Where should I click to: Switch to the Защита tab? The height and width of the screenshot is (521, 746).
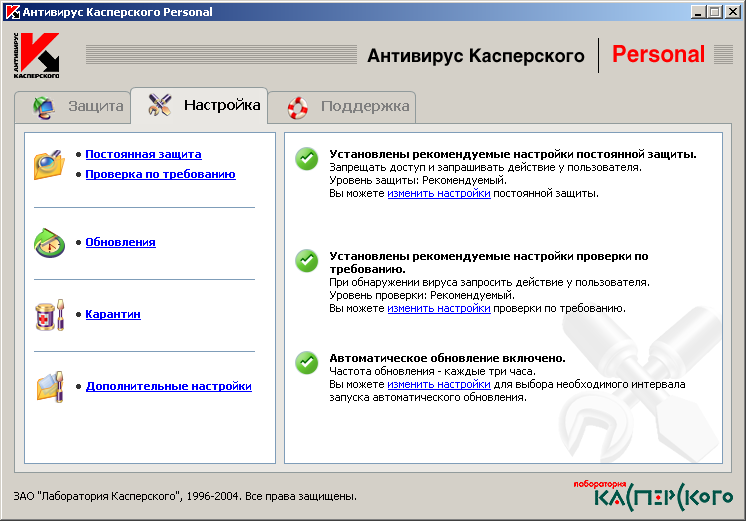click(73, 107)
